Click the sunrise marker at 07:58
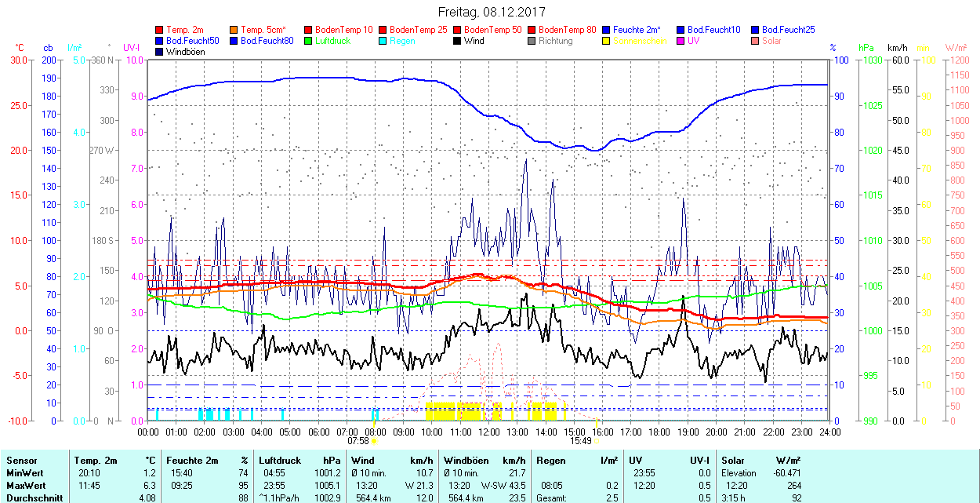 point(374,441)
